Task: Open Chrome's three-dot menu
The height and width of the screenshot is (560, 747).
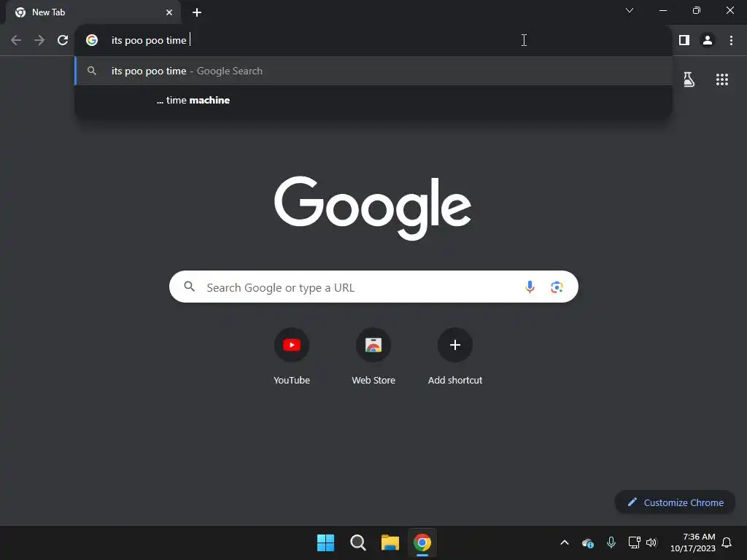Action: [x=731, y=41]
